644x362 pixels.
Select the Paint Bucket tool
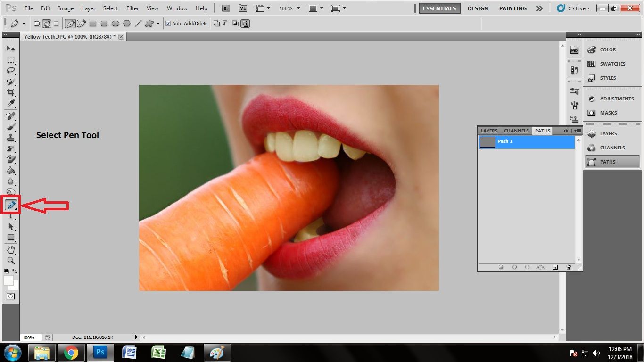[x=11, y=170]
